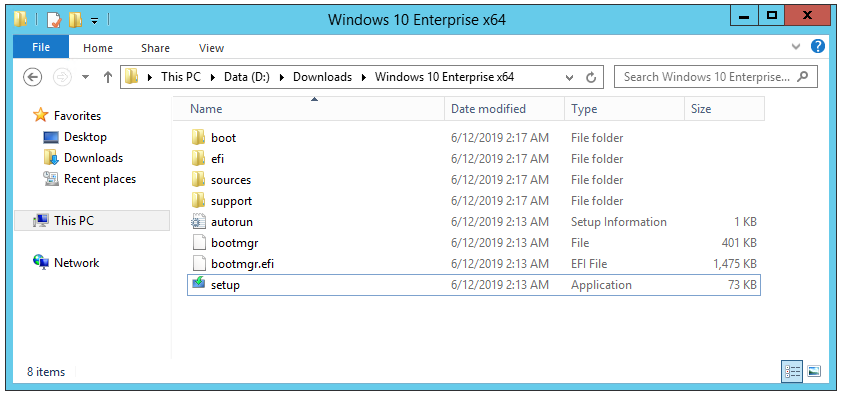Select the efi folder

tap(474, 159)
